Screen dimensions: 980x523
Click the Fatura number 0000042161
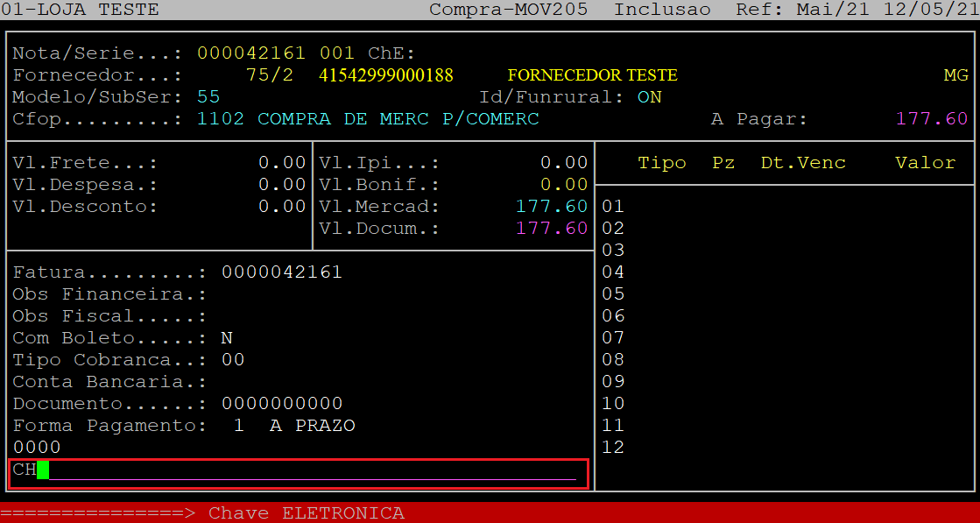pyautogui.click(x=281, y=272)
